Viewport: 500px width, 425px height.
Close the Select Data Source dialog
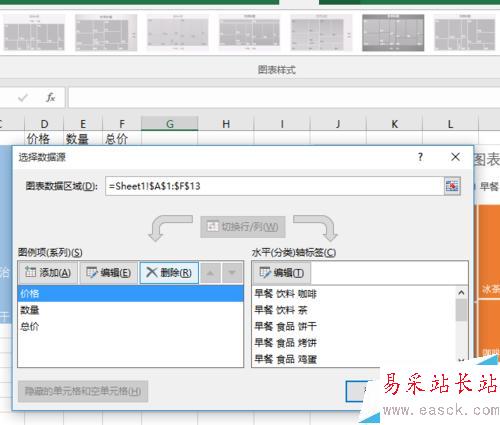tap(455, 157)
